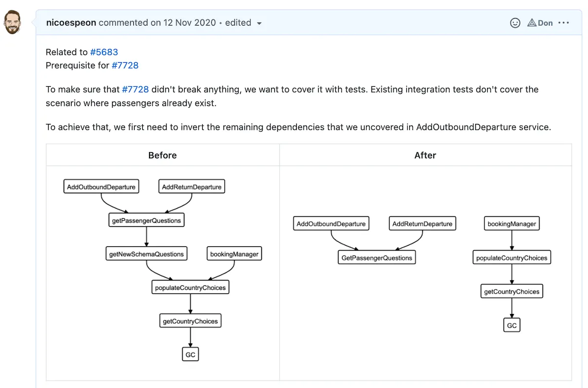Open issue #7728 in the prerequisite line

coord(125,65)
